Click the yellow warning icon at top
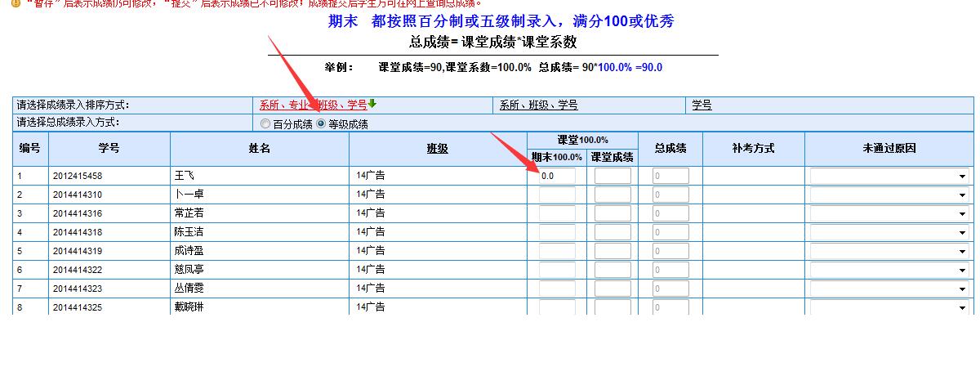The height and width of the screenshot is (367, 980). (16, 2)
